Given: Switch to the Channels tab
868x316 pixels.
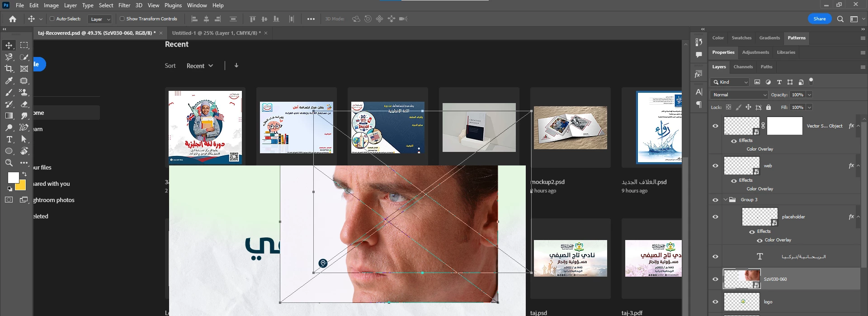Looking at the screenshot, I should 743,66.
